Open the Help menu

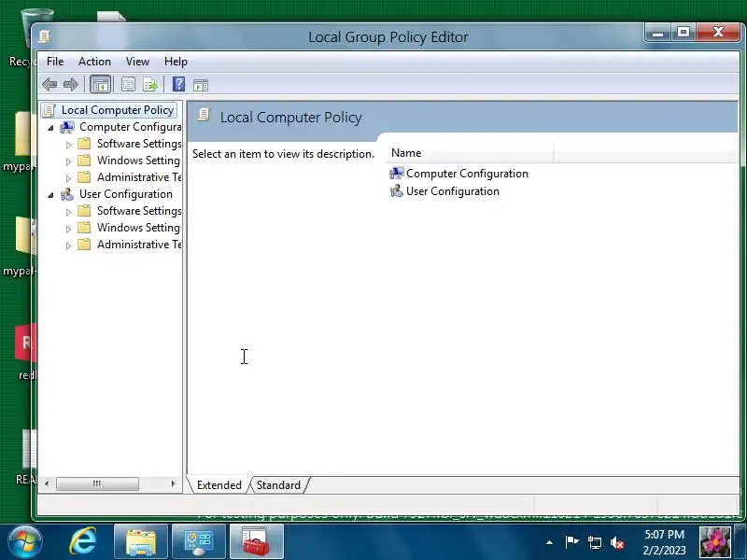pyautogui.click(x=176, y=62)
